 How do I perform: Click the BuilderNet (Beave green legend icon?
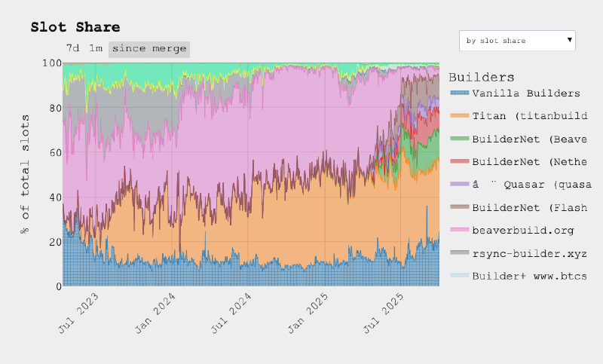point(458,139)
